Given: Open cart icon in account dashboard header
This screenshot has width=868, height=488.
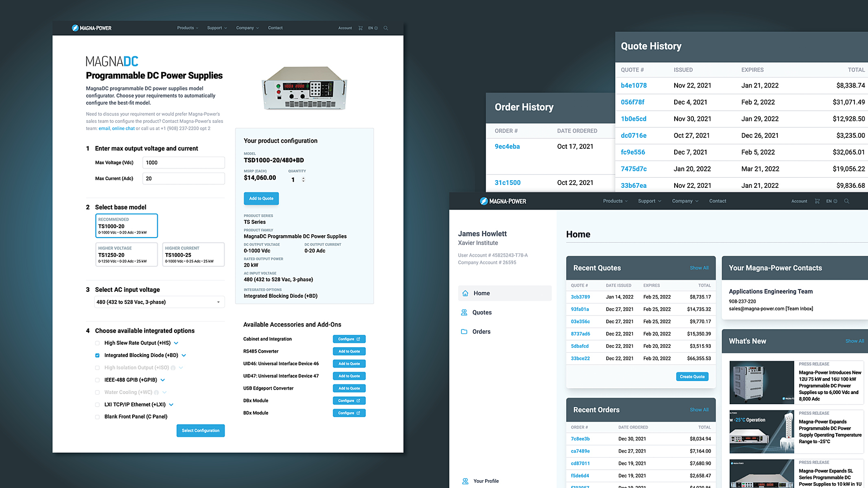Looking at the screenshot, I should pos(817,201).
